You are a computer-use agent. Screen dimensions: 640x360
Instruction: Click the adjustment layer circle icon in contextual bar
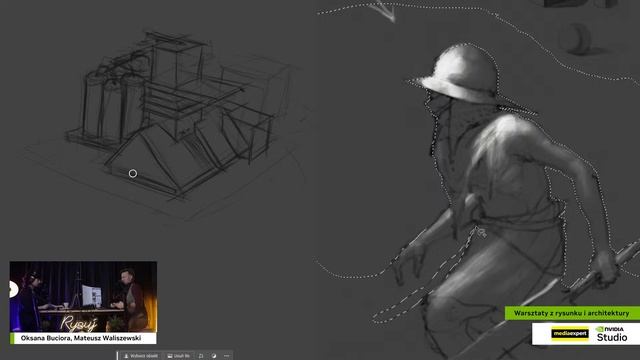point(214,356)
